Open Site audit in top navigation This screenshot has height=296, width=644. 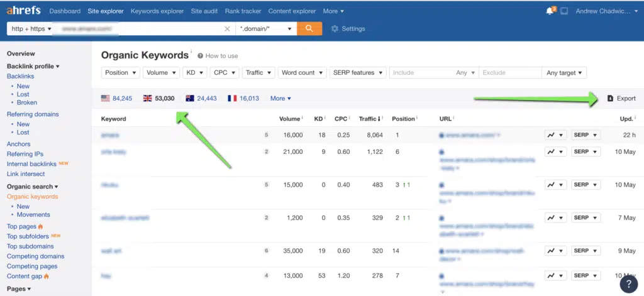tap(204, 11)
